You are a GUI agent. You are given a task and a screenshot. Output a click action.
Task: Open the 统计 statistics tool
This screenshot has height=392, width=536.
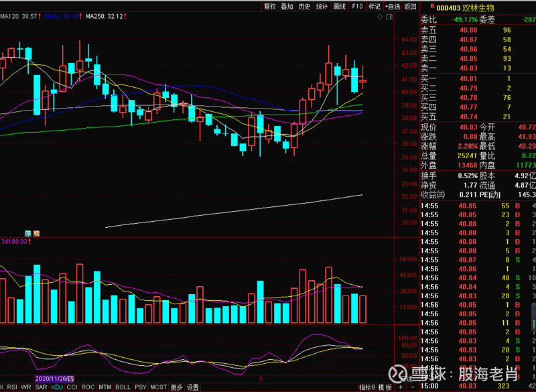322,7
